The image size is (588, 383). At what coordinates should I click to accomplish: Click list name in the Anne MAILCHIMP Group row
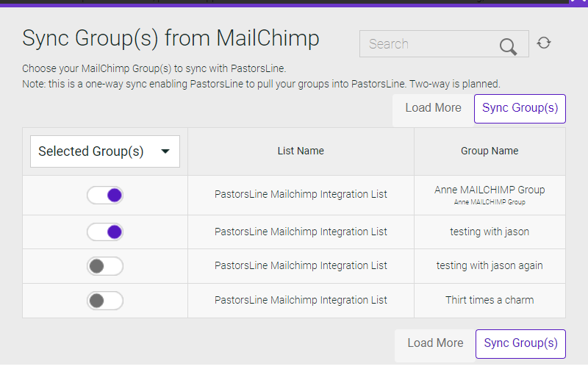301,194
